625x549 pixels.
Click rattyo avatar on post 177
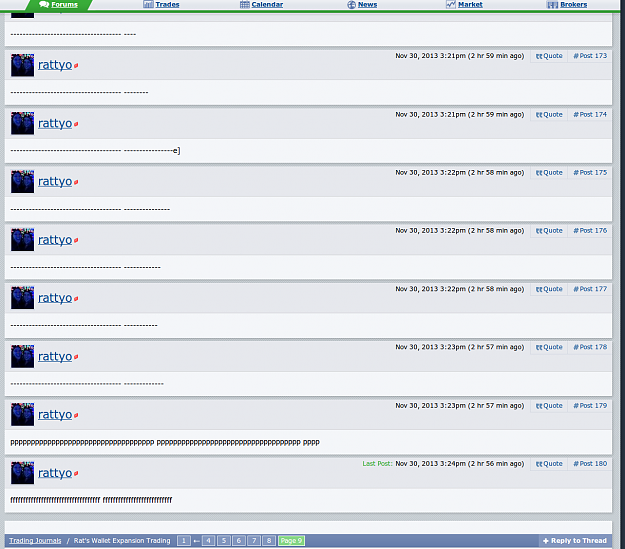point(22,298)
